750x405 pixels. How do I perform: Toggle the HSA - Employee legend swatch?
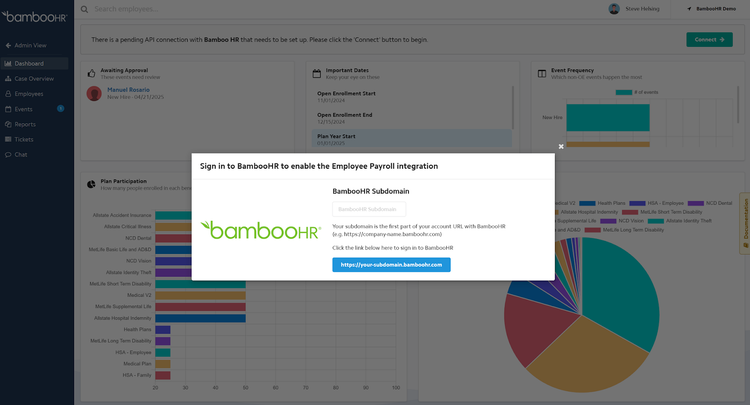point(638,203)
